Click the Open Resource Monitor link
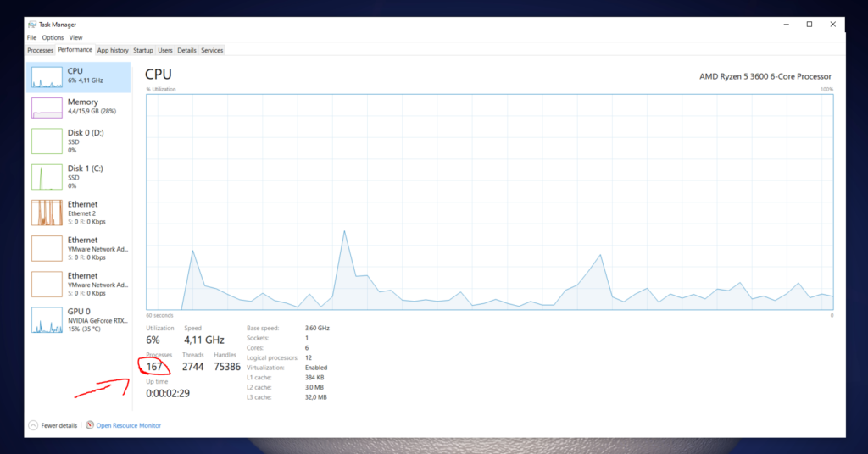868x454 pixels. (x=128, y=425)
